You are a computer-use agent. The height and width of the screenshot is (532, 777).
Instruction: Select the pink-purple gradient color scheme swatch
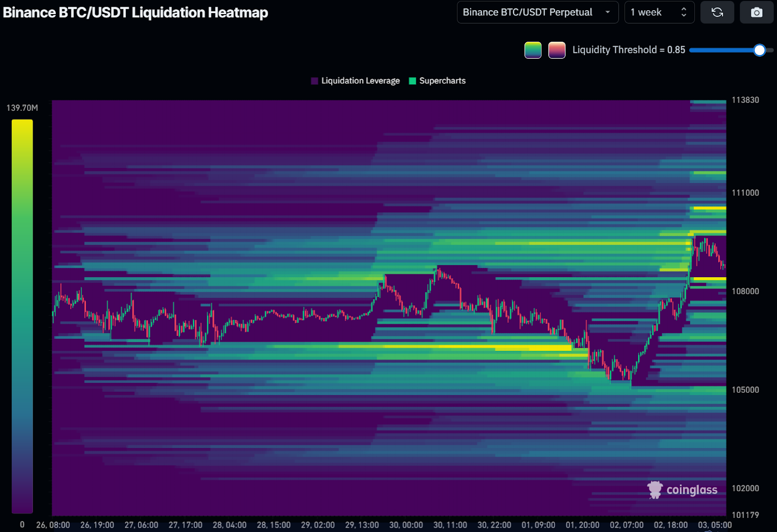557,50
